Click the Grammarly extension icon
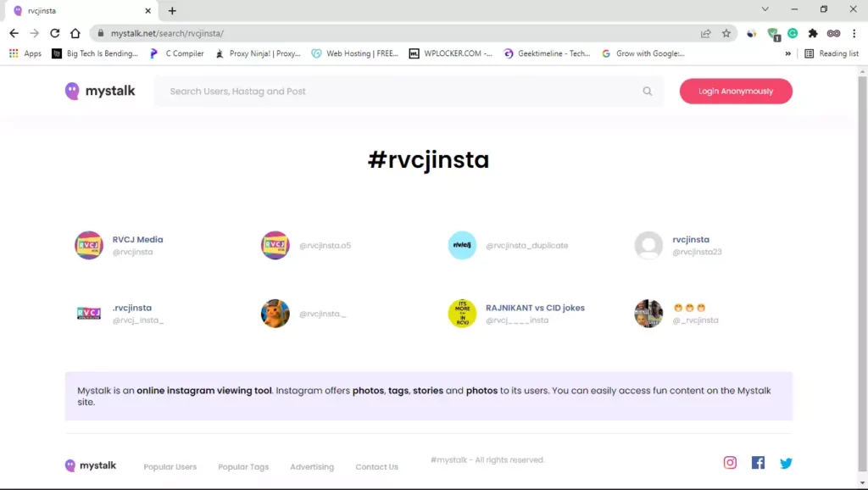868x490 pixels. click(x=793, y=33)
